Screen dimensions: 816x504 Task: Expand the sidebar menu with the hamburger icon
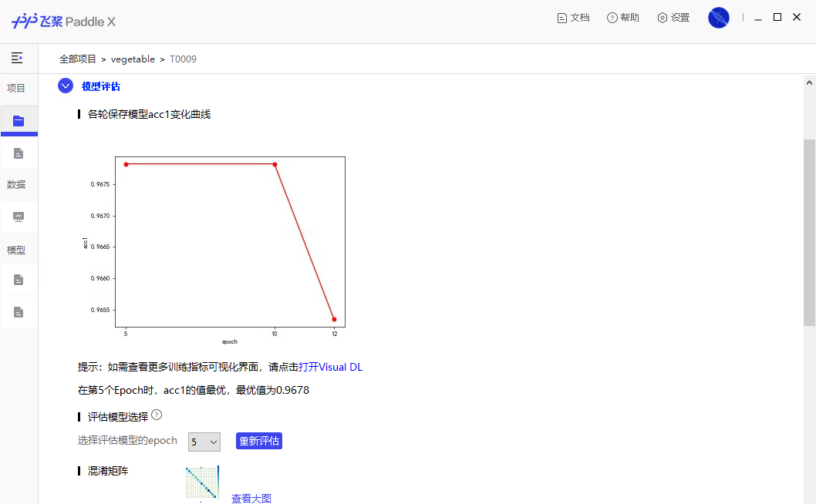coord(17,58)
